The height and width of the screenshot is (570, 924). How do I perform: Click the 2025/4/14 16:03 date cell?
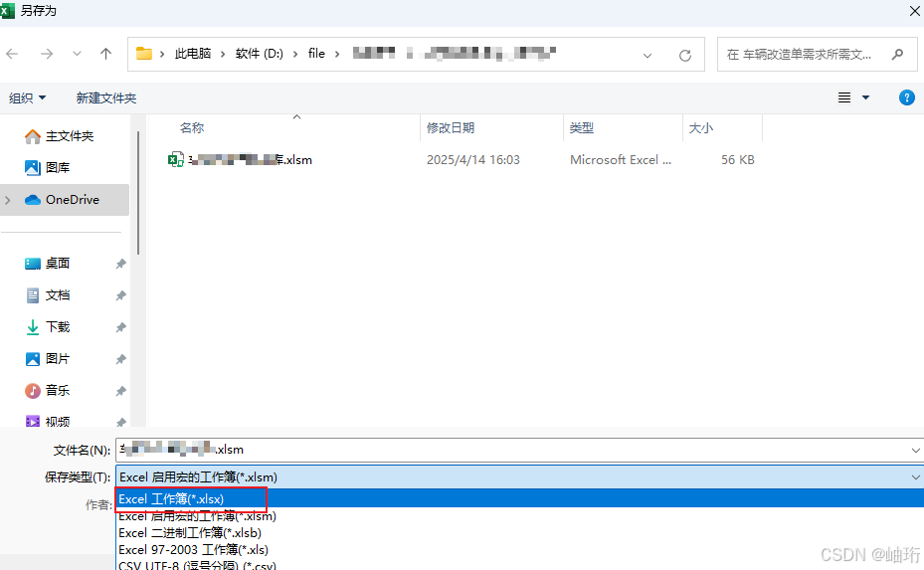pos(473,160)
